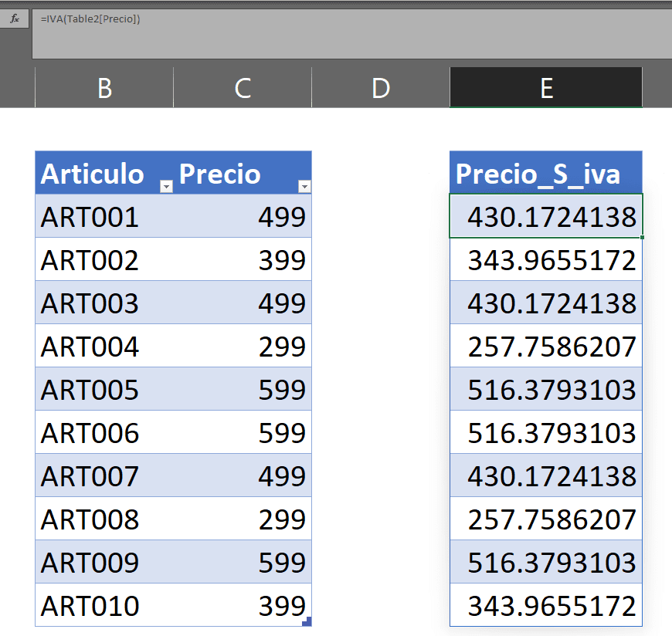Click the Articulo header text

(x=93, y=174)
